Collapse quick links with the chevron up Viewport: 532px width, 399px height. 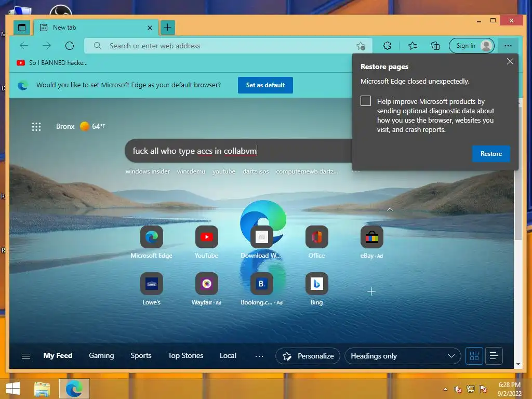point(390,209)
